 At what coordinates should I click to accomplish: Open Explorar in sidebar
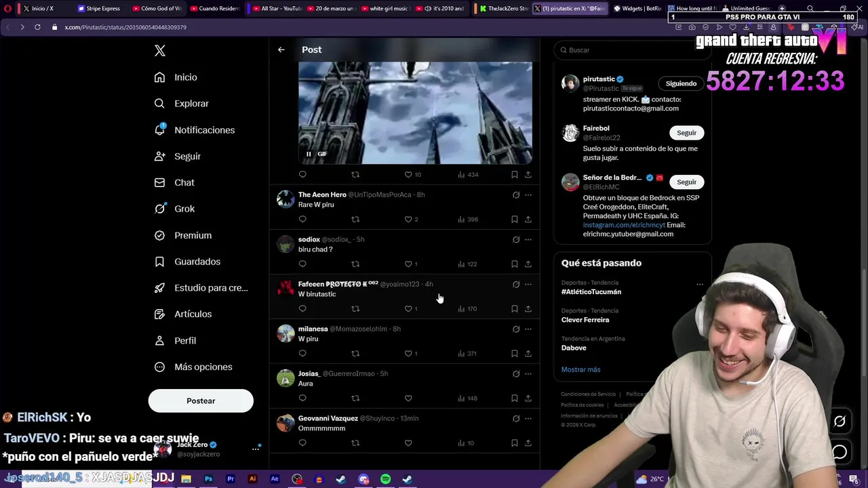[x=181, y=104]
